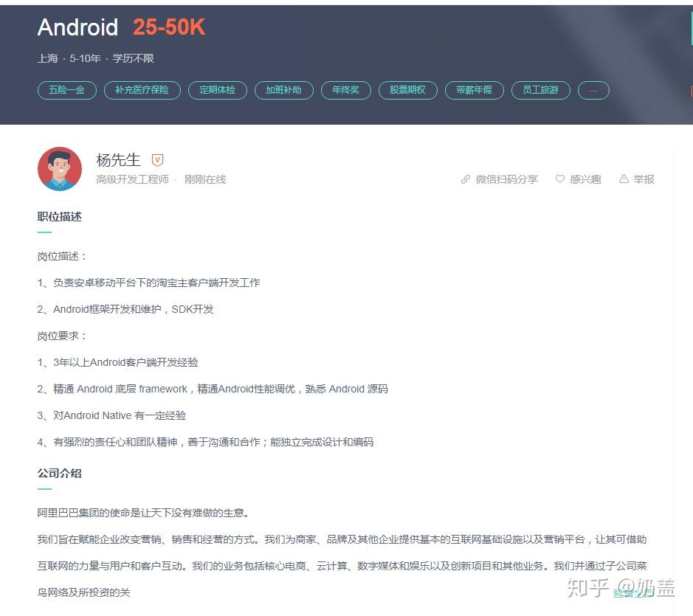The height and width of the screenshot is (616, 693).
Task: Click the salary range 25-50K
Action: tap(169, 27)
